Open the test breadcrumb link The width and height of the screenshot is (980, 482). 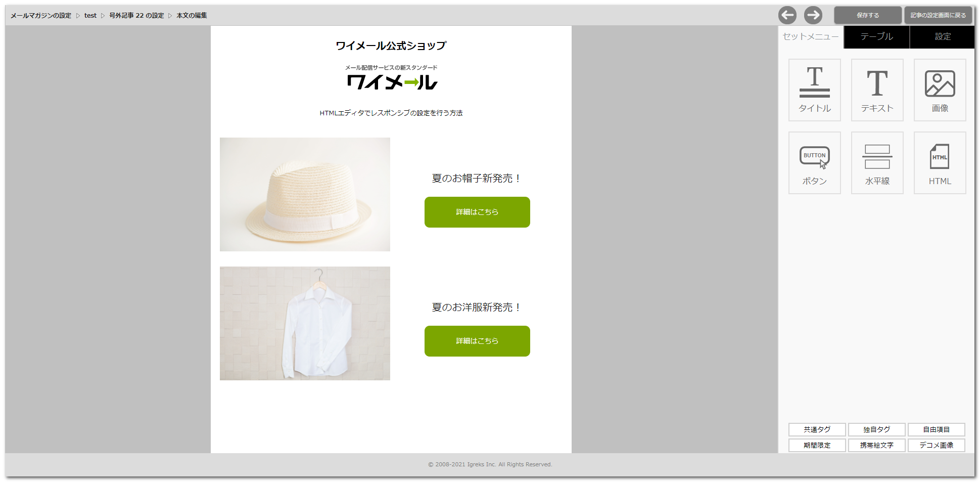point(90,16)
